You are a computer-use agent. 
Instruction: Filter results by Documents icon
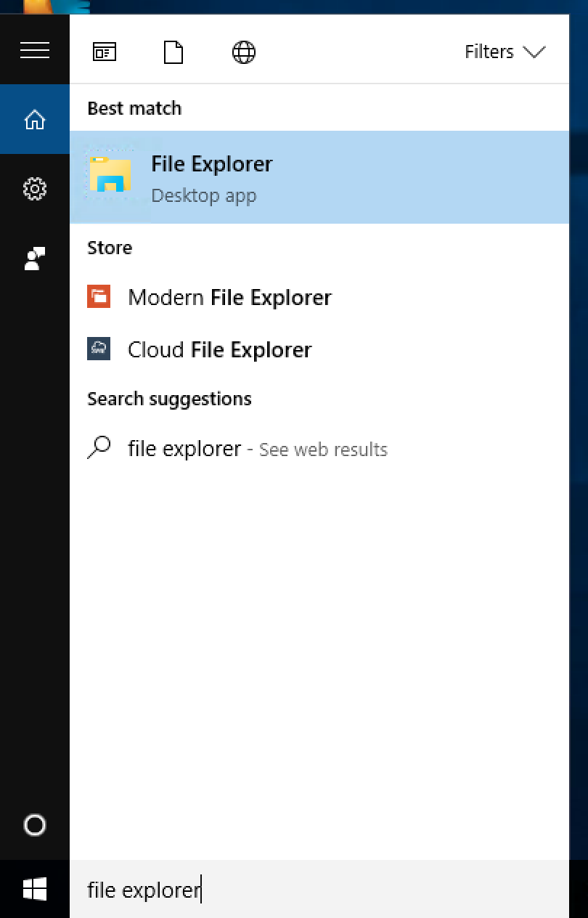[173, 52]
